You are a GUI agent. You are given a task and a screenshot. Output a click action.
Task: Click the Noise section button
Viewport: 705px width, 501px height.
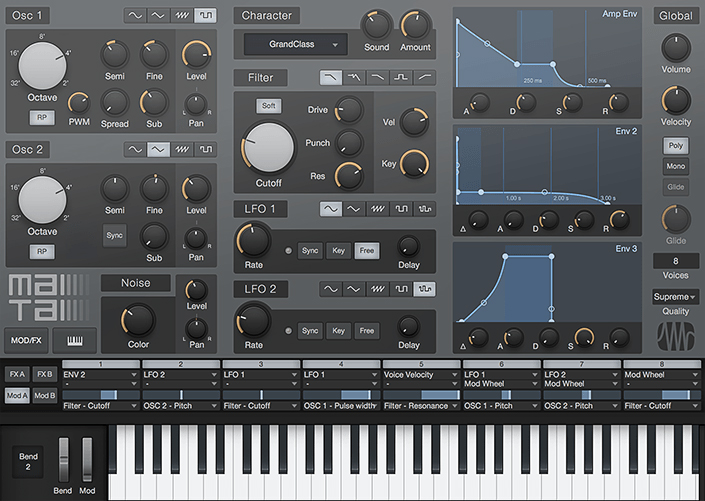pos(136,283)
